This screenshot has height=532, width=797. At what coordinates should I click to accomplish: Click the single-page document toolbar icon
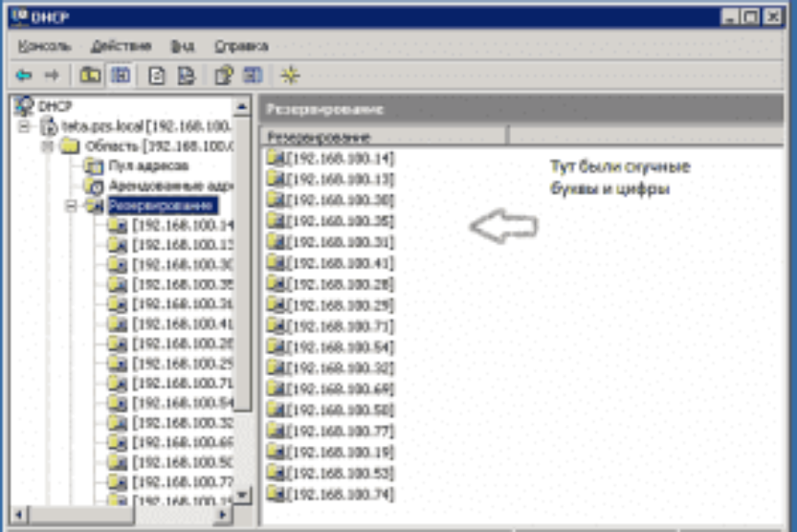point(157,76)
